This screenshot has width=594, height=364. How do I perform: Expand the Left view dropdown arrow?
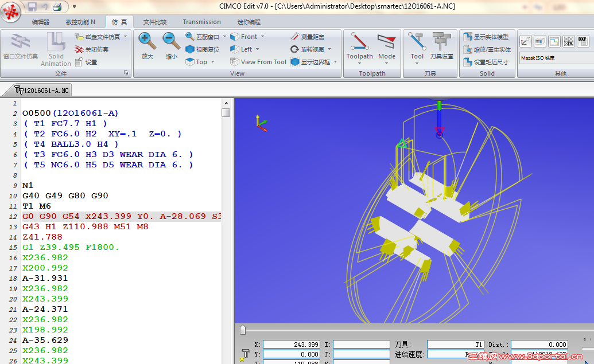(257, 49)
